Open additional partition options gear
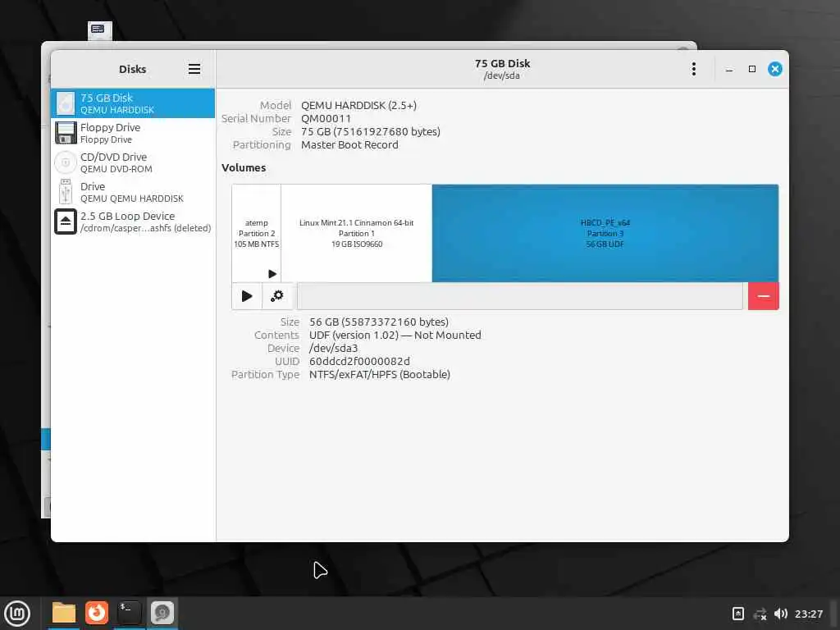The height and width of the screenshot is (630, 840). pos(277,296)
